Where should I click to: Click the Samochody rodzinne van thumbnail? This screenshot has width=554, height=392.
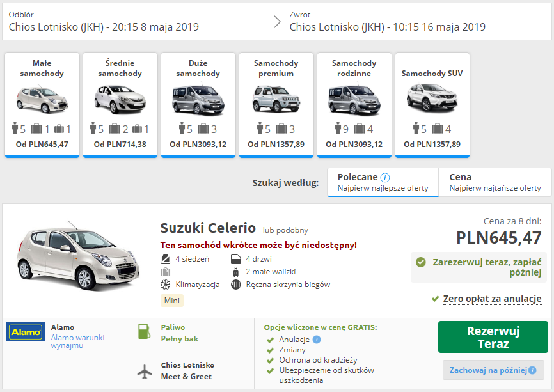tap(354, 100)
